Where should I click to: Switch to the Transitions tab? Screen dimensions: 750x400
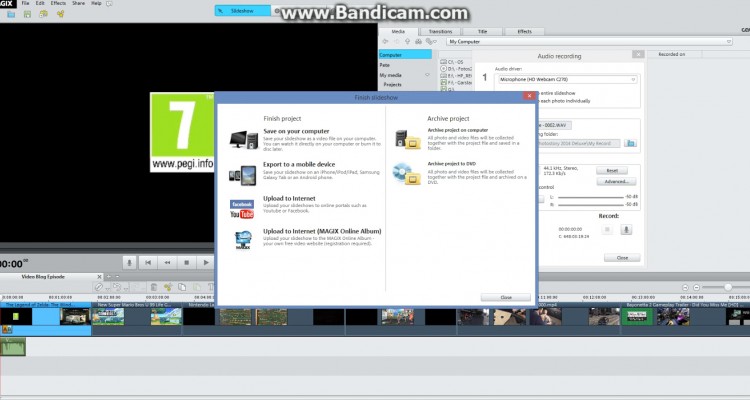[441, 32]
